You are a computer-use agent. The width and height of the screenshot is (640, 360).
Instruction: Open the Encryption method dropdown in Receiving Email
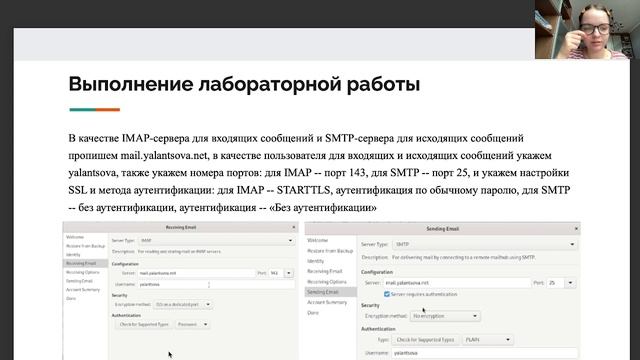183,304
